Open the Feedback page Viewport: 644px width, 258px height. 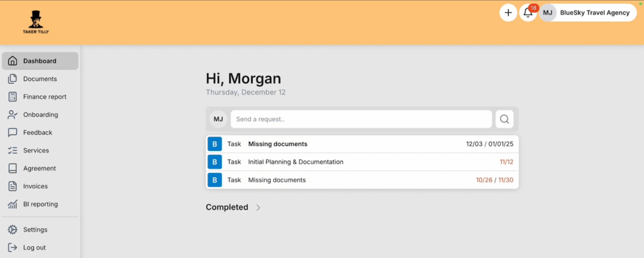pos(38,133)
